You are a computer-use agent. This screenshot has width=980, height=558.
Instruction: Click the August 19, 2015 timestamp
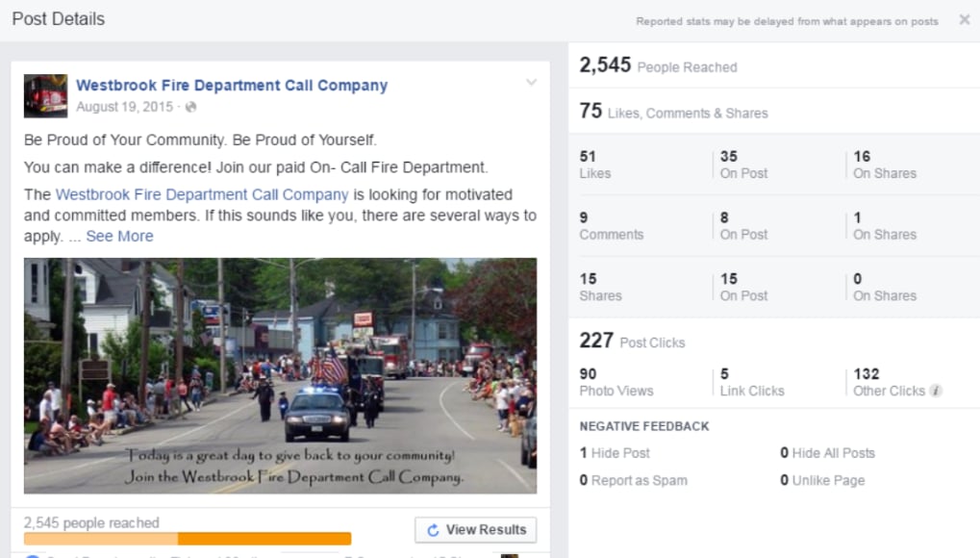pyautogui.click(x=124, y=107)
